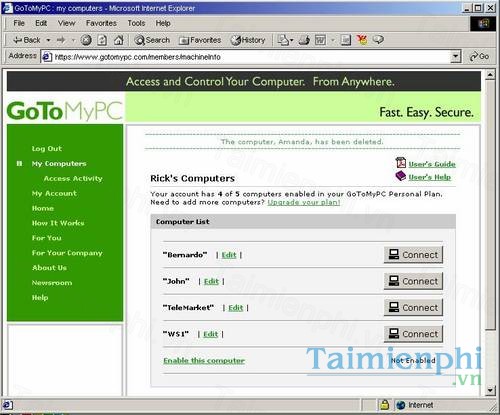Click Enable this computer link

pyautogui.click(x=204, y=360)
